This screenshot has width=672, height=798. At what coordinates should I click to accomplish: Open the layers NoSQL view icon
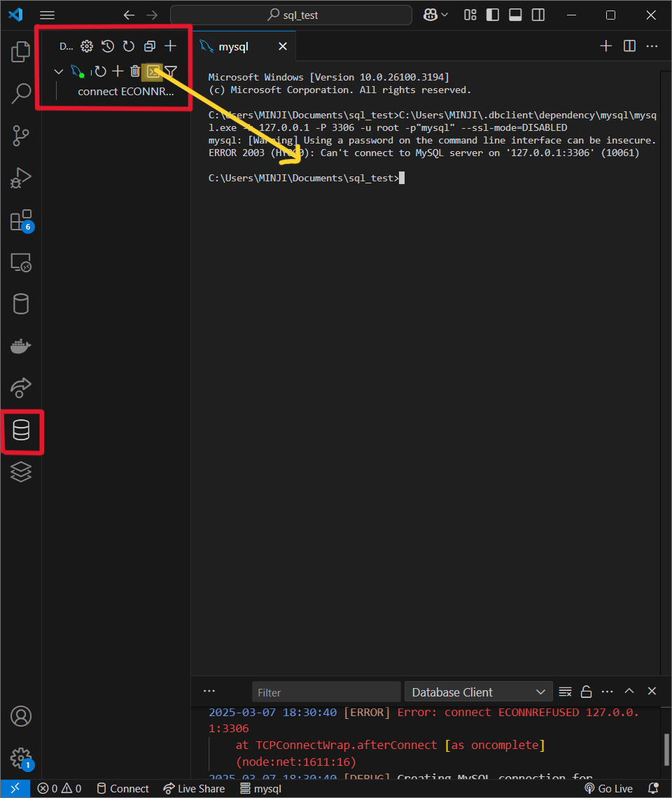pos(21,472)
